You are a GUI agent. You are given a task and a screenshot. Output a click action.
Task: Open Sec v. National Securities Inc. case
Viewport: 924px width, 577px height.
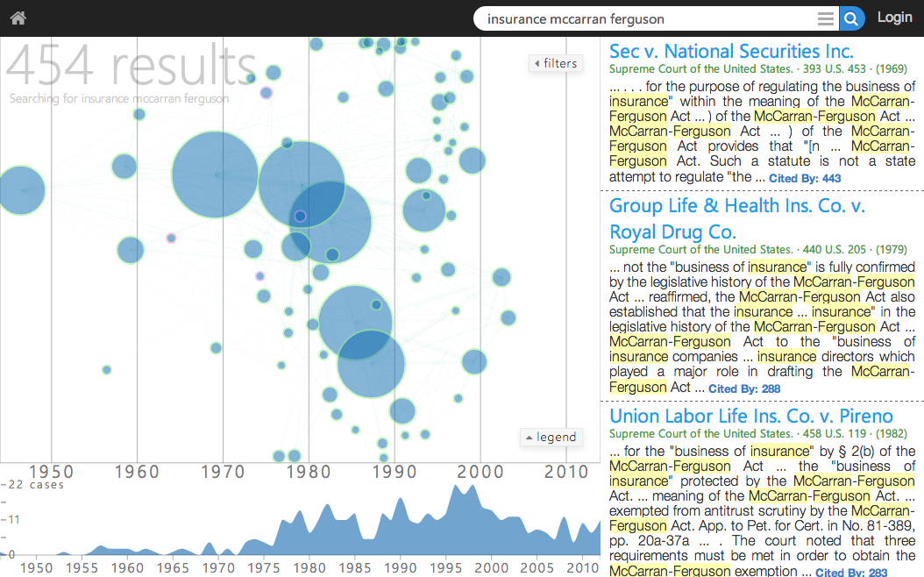[x=731, y=51]
